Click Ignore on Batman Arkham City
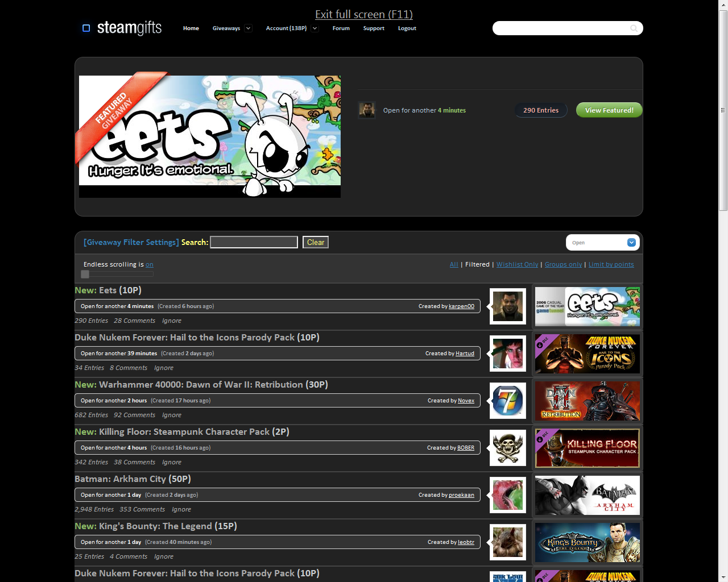The width and height of the screenshot is (728, 582). (x=181, y=510)
